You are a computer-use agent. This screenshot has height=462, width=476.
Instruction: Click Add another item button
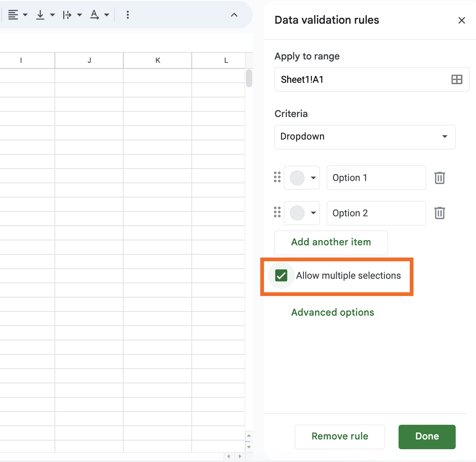[331, 243]
